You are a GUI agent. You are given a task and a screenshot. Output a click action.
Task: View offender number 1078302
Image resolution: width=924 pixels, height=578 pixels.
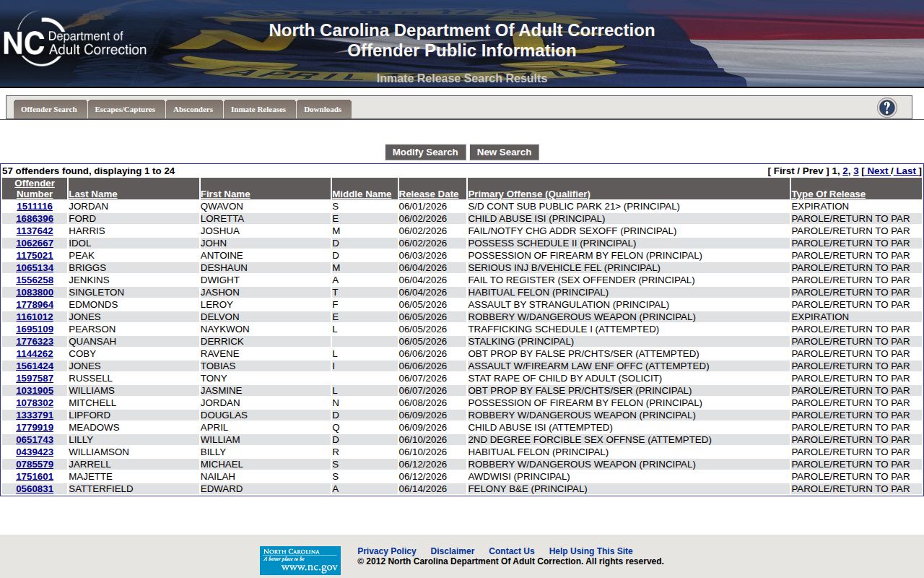click(x=35, y=402)
